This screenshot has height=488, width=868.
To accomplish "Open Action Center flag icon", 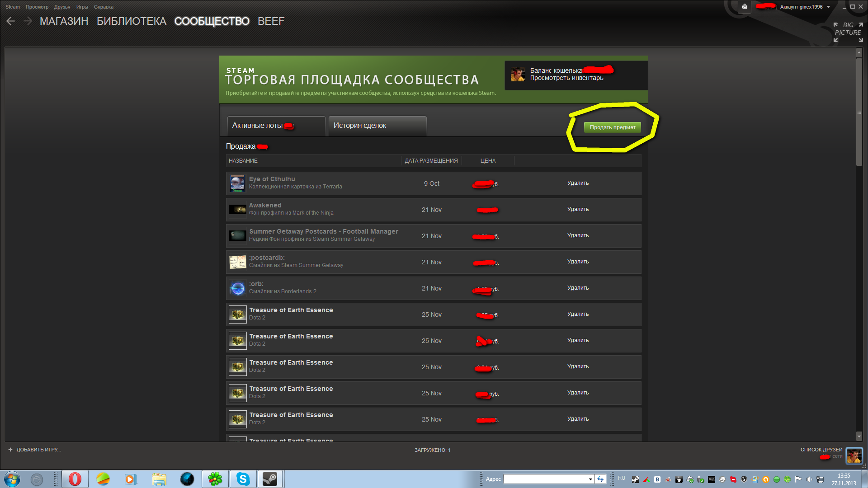I will point(798,479).
